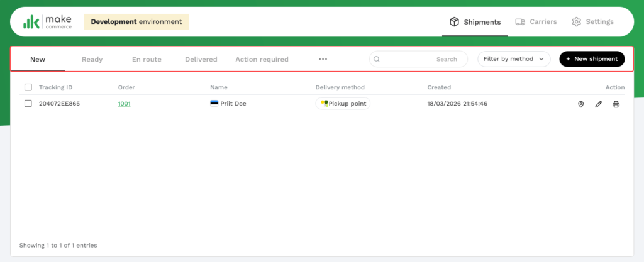Image resolution: width=644 pixels, height=262 pixels.
Task: Open the Delivered tab
Action: (x=201, y=60)
